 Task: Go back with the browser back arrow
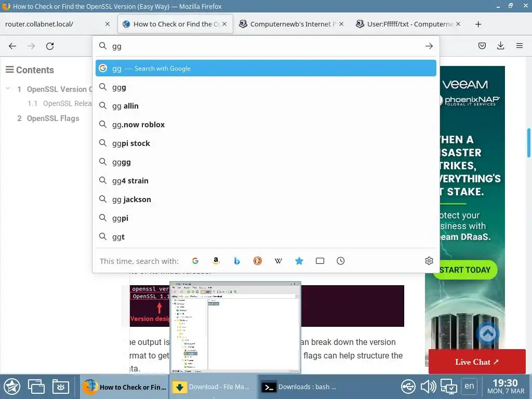pos(12,46)
